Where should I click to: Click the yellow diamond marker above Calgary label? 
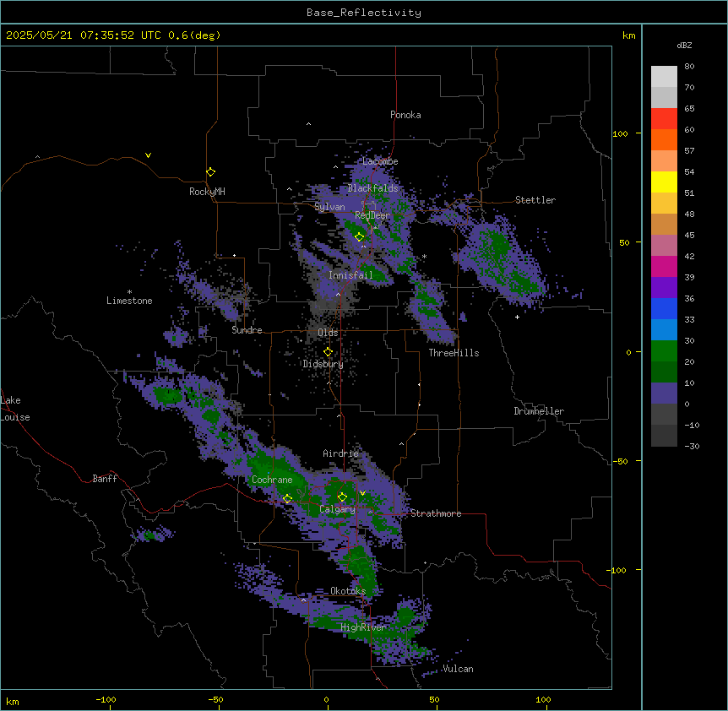point(342,497)
